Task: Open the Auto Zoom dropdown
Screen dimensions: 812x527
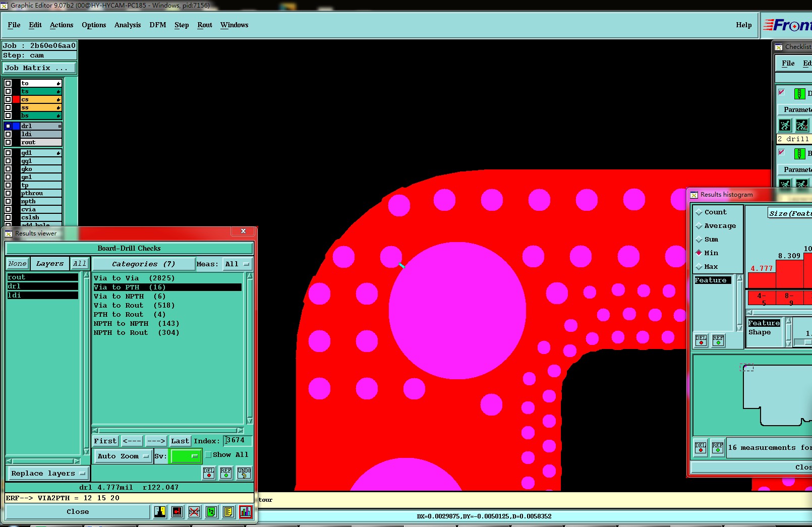Action: pyautogui.click(x=124, y=456)
